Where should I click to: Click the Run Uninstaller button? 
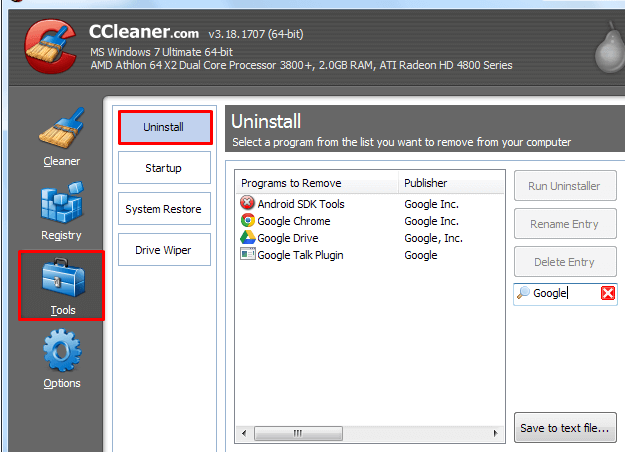point(565,186)
